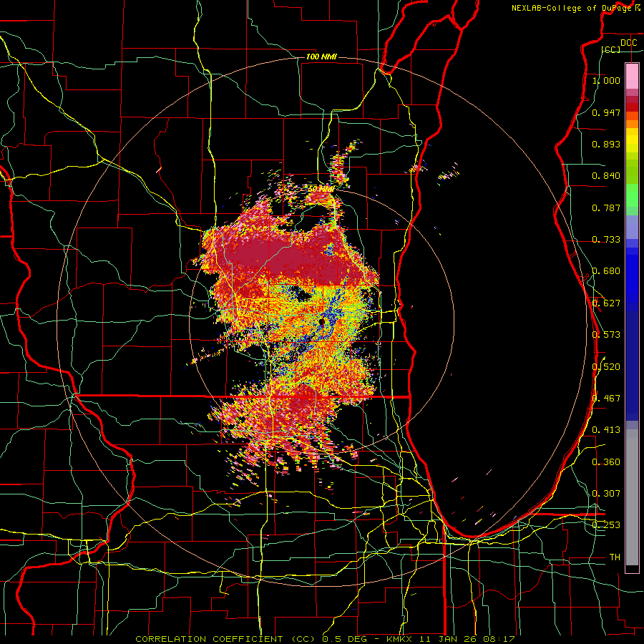Click the 0.893 legend value
Screen dimensions: 644x644
pyautogui.click(x=606, y=144)
